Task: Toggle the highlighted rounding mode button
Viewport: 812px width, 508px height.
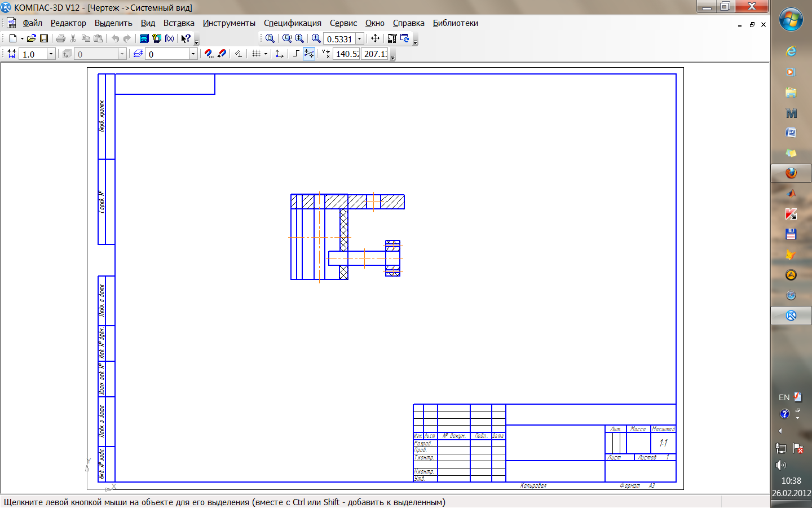Action: click(x=309, y=54)
